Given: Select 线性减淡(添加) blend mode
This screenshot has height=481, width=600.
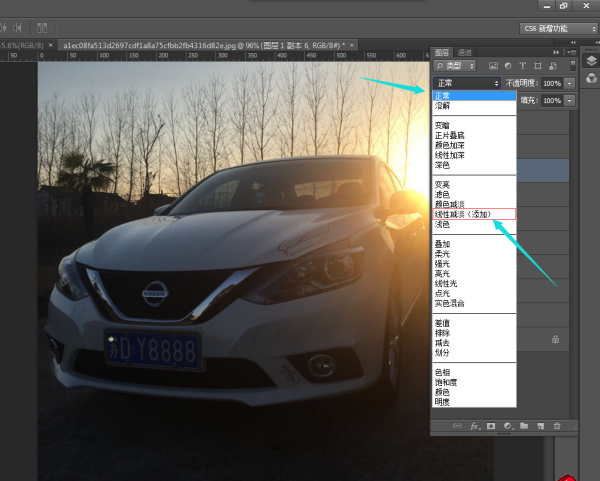Looking at the screenshot, I should 474,214.
